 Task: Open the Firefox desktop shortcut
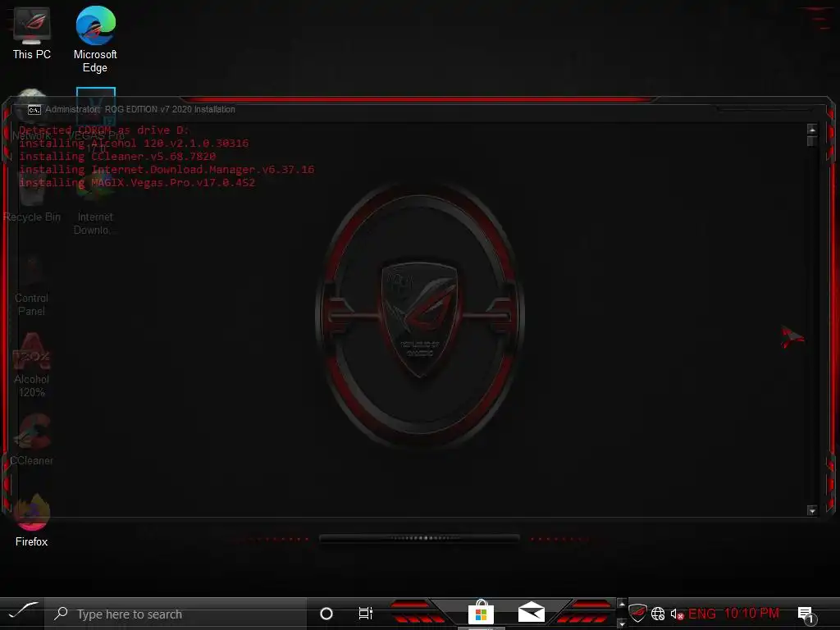coord(32,519)
